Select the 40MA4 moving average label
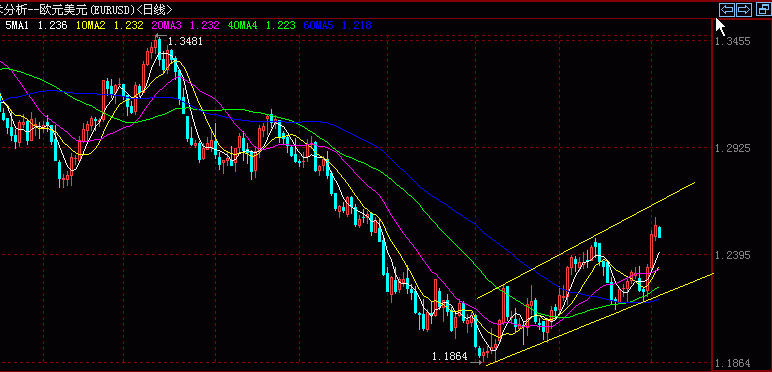The height and width of the screenshot is (372, 772). [x=243, y=26]
